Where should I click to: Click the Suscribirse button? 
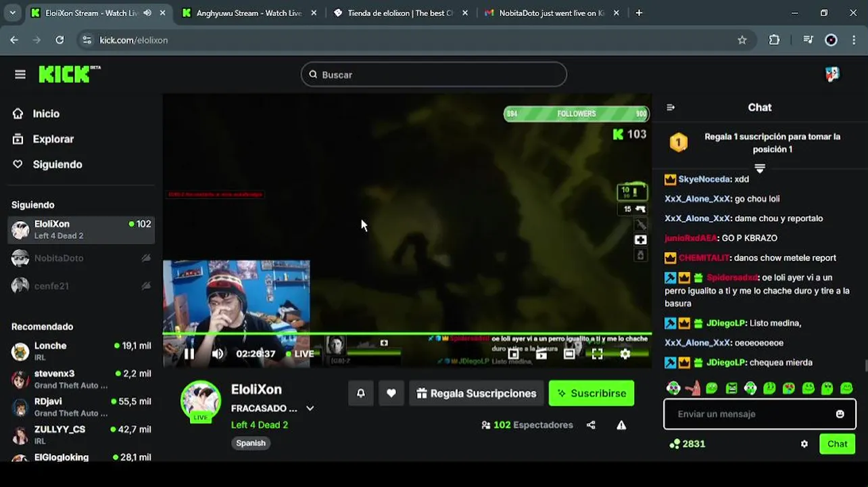592,393
